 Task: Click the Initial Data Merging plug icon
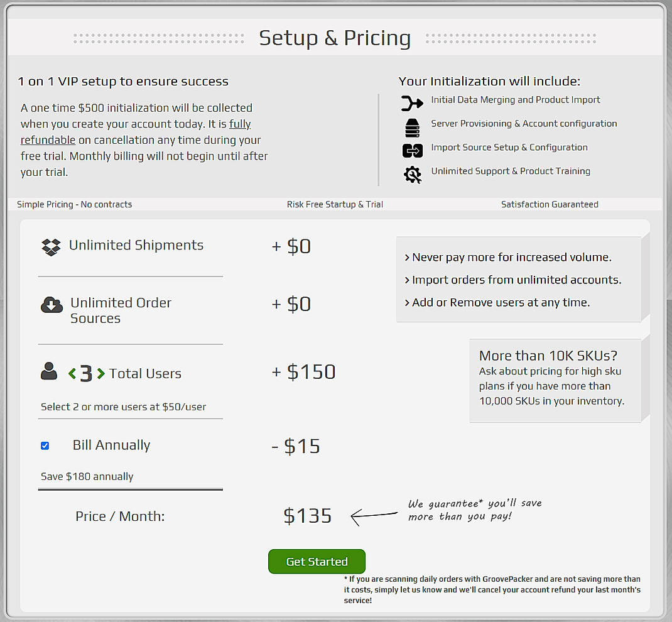412,102
